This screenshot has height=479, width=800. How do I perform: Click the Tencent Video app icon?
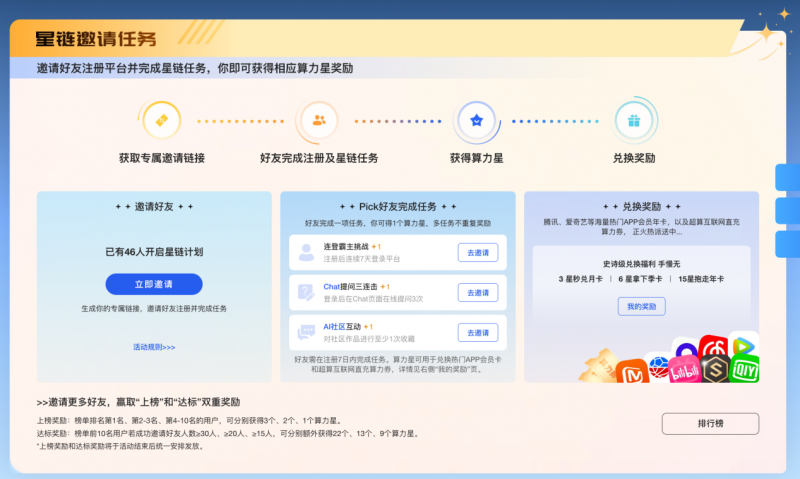click(x=742, y=346)
